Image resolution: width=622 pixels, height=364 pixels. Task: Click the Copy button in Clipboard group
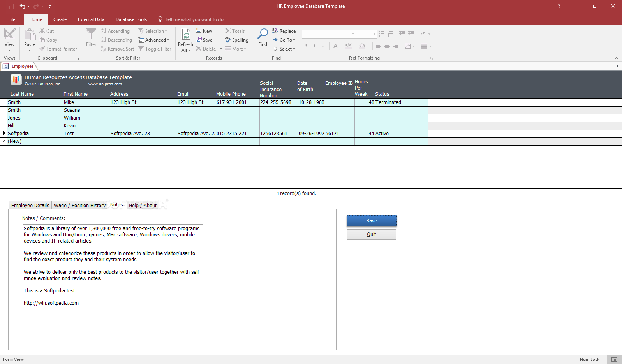48,40
